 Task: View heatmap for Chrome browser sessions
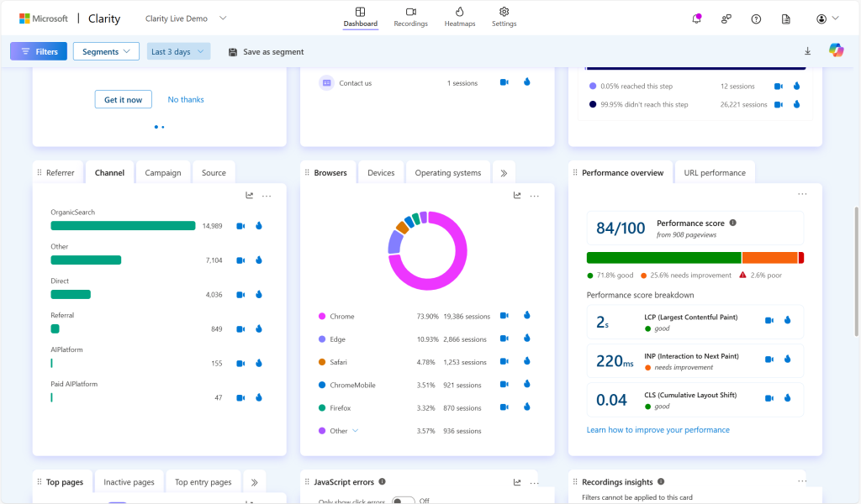[526, 317]
